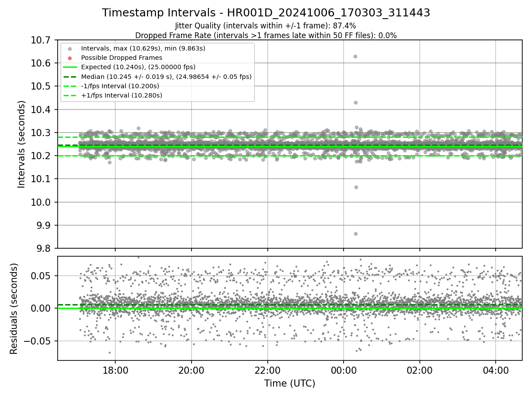Click legend entry 'Intervals, max (10.629s), min (9.863s)'

pyautogui.click(x=143, y=48)
